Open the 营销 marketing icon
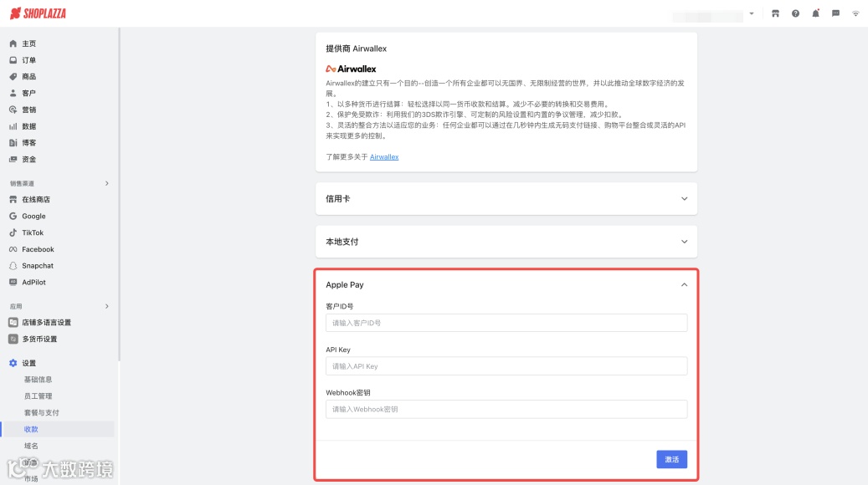 pos(13,110)
